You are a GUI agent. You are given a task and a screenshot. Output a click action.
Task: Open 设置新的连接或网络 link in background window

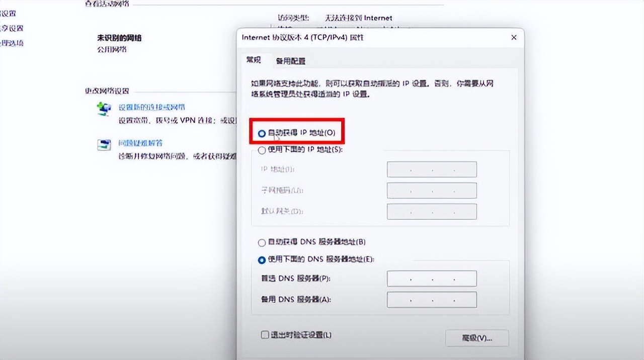[152, 108]
